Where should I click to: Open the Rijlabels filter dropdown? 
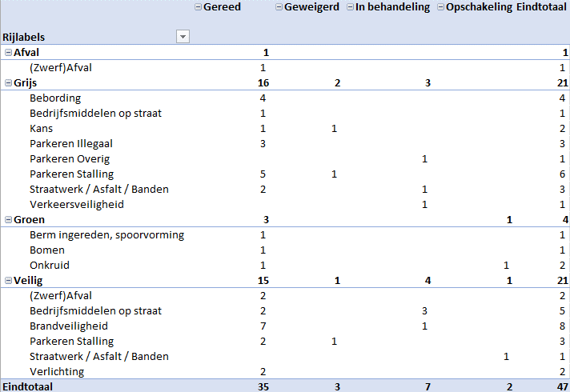[x=183, y=37]
